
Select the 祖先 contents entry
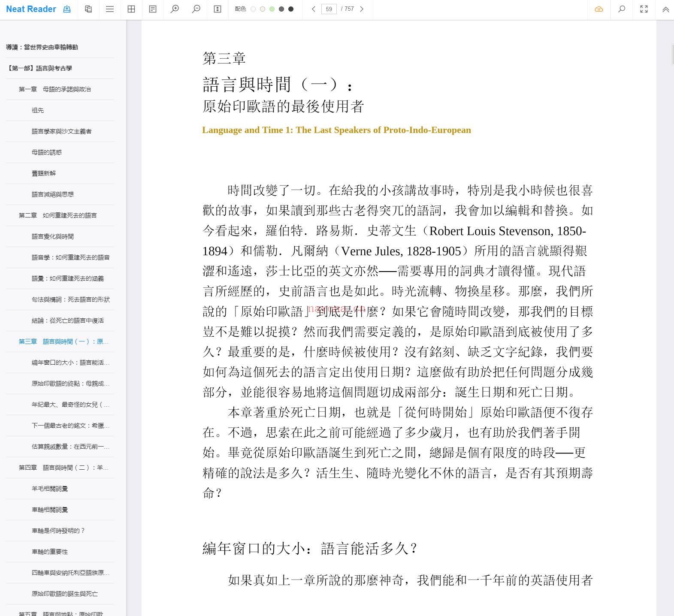click(x=38, y=110)
